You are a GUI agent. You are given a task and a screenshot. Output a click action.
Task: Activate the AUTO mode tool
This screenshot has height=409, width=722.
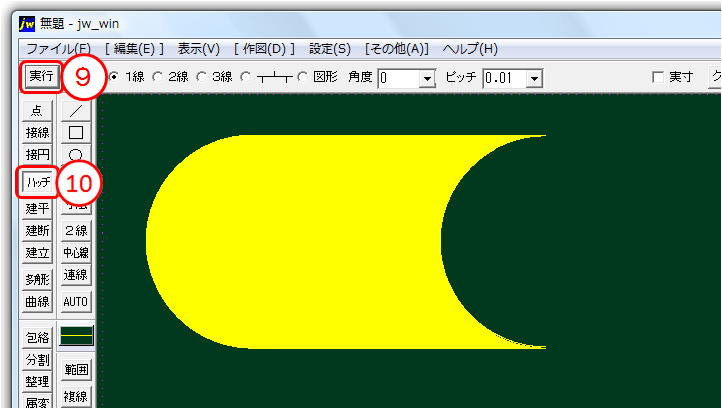[76, 301]
